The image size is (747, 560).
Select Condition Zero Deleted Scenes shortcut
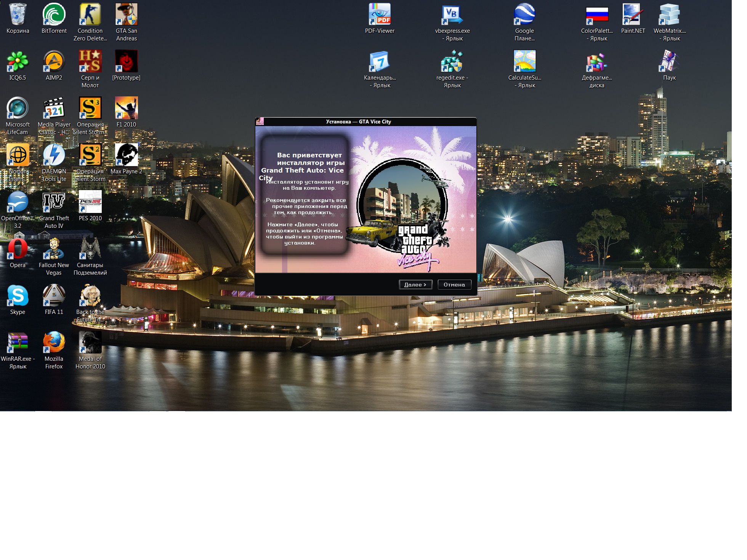click(x=90, y=14)
